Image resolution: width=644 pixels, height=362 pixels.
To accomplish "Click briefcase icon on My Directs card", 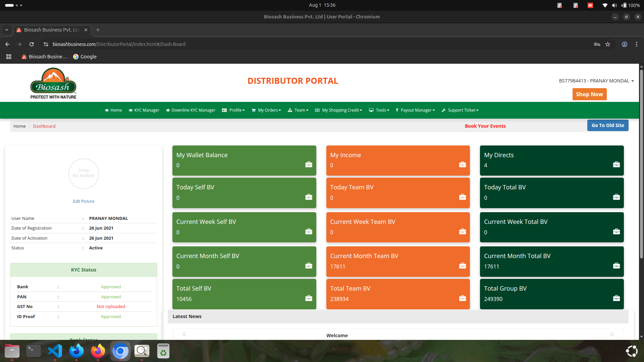I will point(616,165).
